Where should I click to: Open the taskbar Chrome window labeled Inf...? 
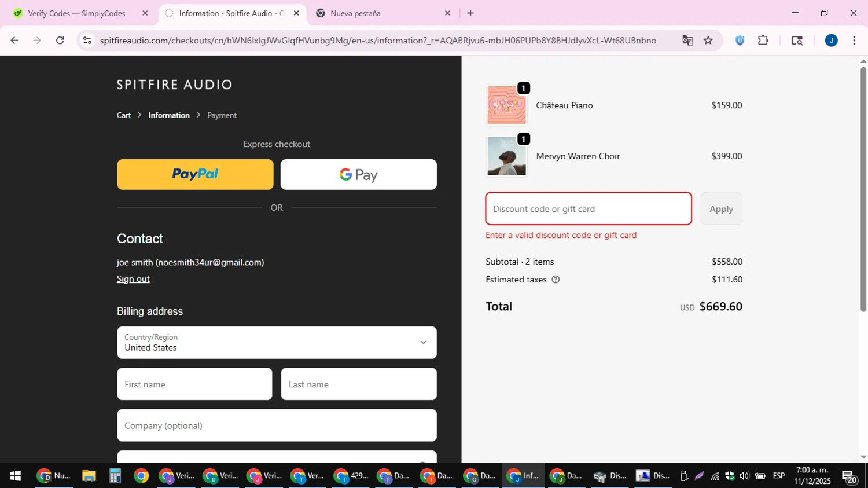523,476
